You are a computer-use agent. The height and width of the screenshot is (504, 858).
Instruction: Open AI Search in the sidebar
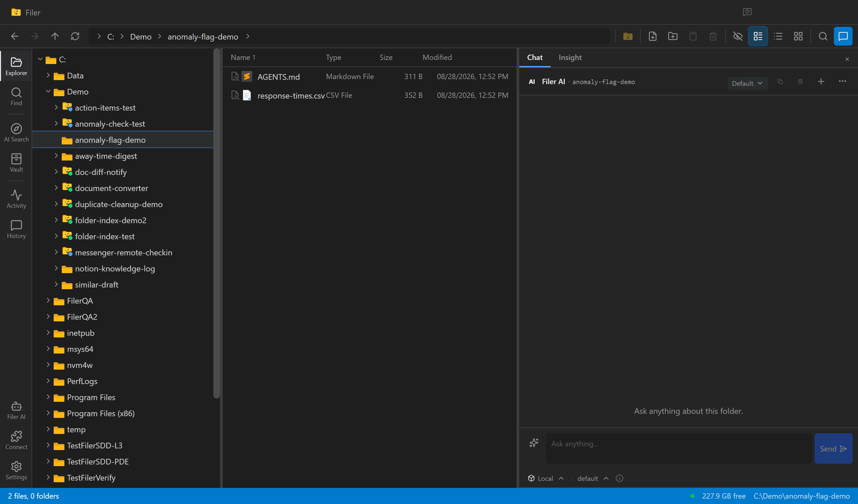tap(16, 133)
